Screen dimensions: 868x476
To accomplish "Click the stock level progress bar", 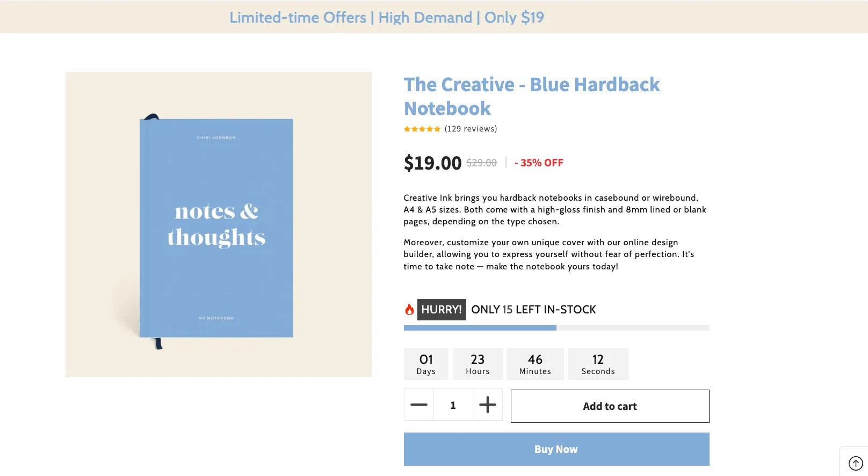I will (556, 328).
